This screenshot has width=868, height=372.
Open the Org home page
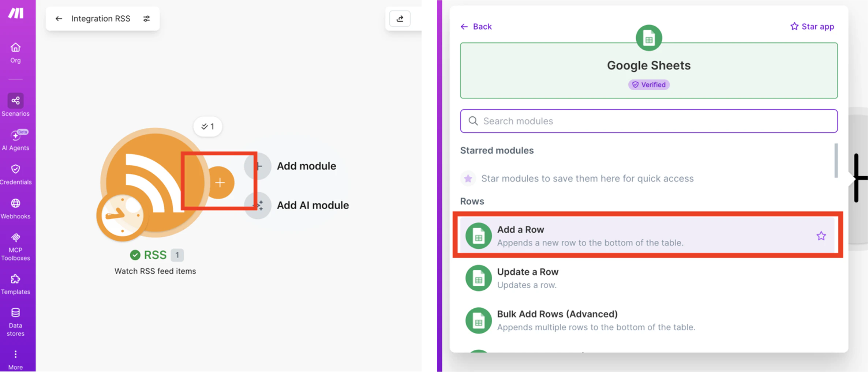coord(15,53)
